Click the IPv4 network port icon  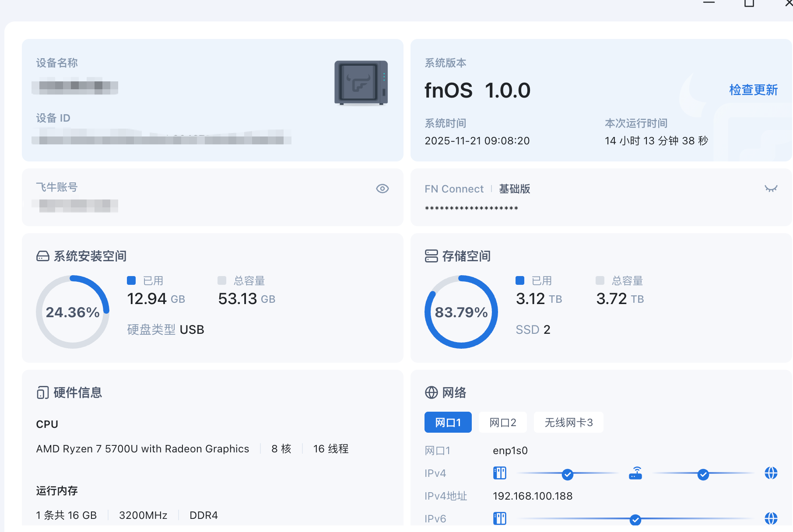pyautogui.click(x=499, y=473)
